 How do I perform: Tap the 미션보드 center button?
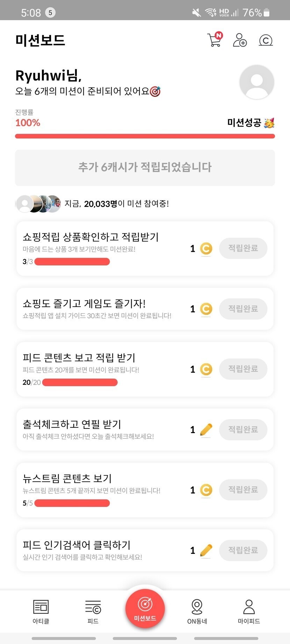point(145,608)
